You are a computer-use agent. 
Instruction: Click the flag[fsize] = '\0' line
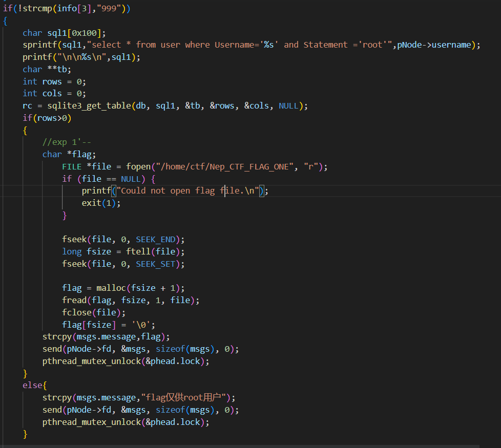pos(109,325)
